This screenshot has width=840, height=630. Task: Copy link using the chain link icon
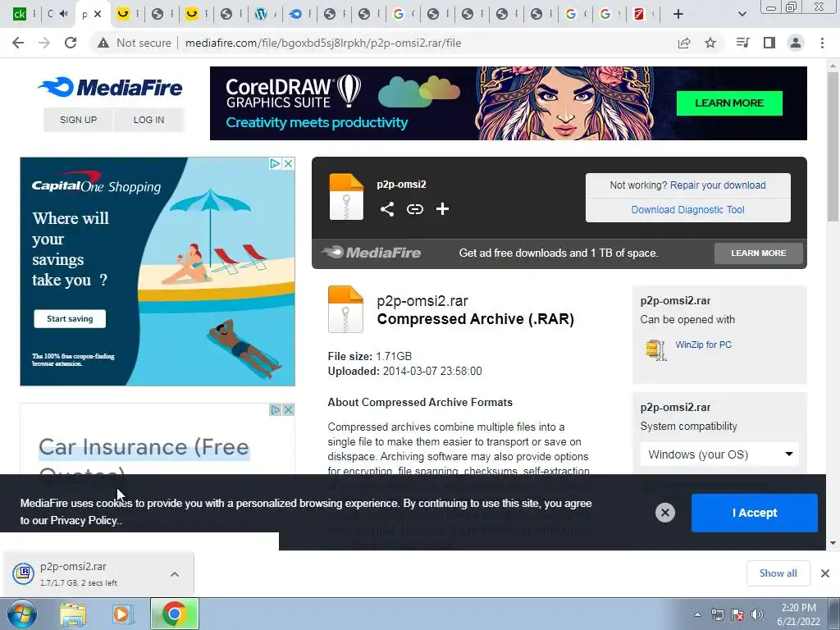[414, 209]
